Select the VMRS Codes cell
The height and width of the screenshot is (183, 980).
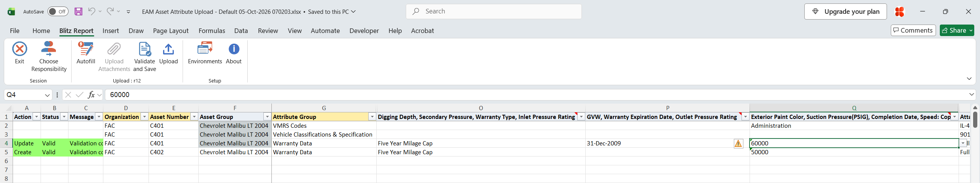(324, 126)
